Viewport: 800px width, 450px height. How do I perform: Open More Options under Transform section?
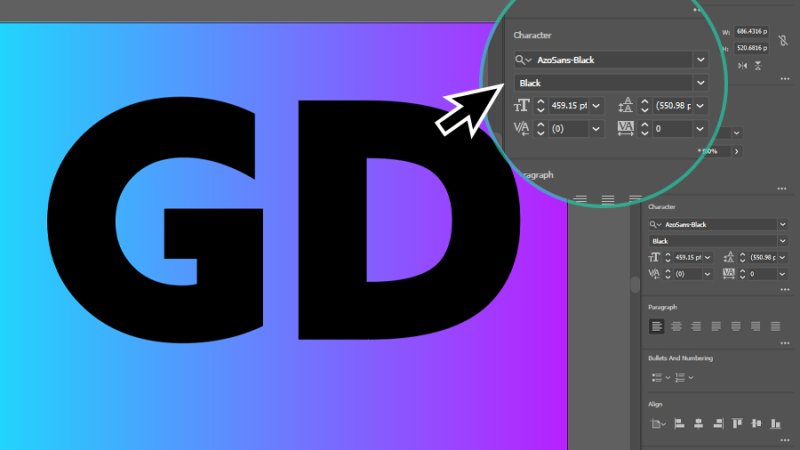[785, 79]
